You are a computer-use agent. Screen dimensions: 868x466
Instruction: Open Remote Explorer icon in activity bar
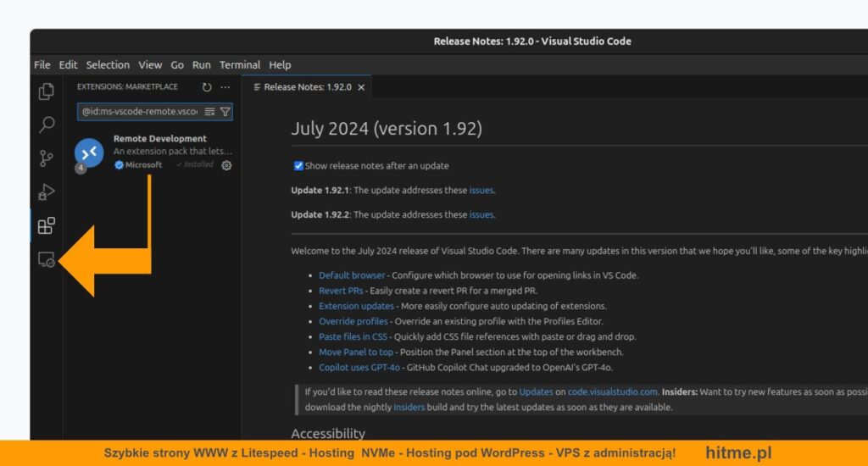[x=47, y=259]
